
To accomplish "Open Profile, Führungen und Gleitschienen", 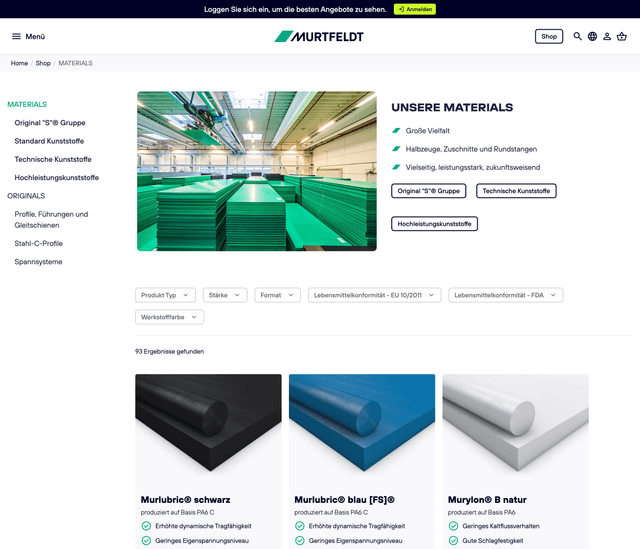I will tap(51, 220).
